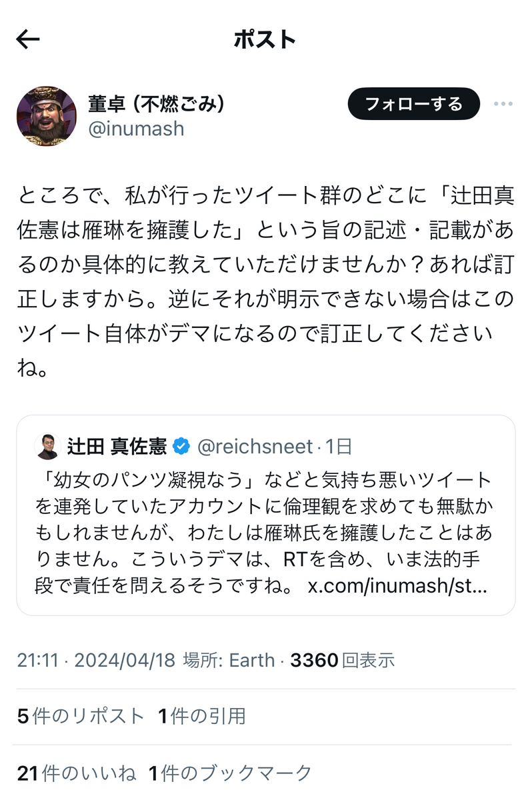
Task: Click the 場所: Earth location label
Action: click(229, 660)
